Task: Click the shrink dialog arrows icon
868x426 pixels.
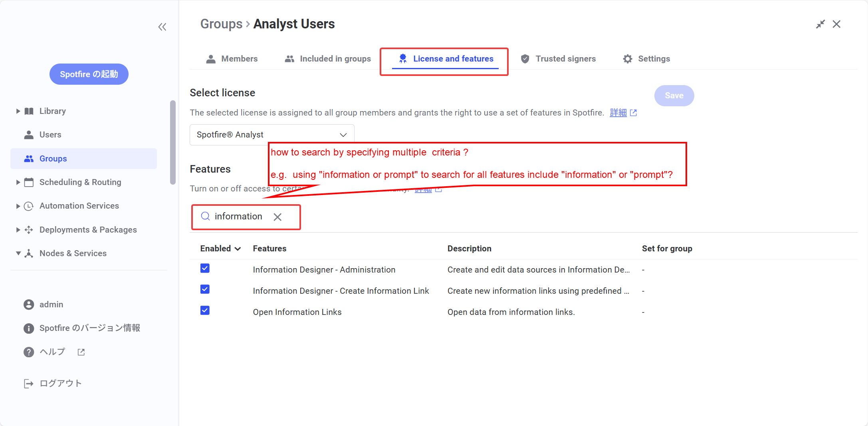Action: point(820,24)
